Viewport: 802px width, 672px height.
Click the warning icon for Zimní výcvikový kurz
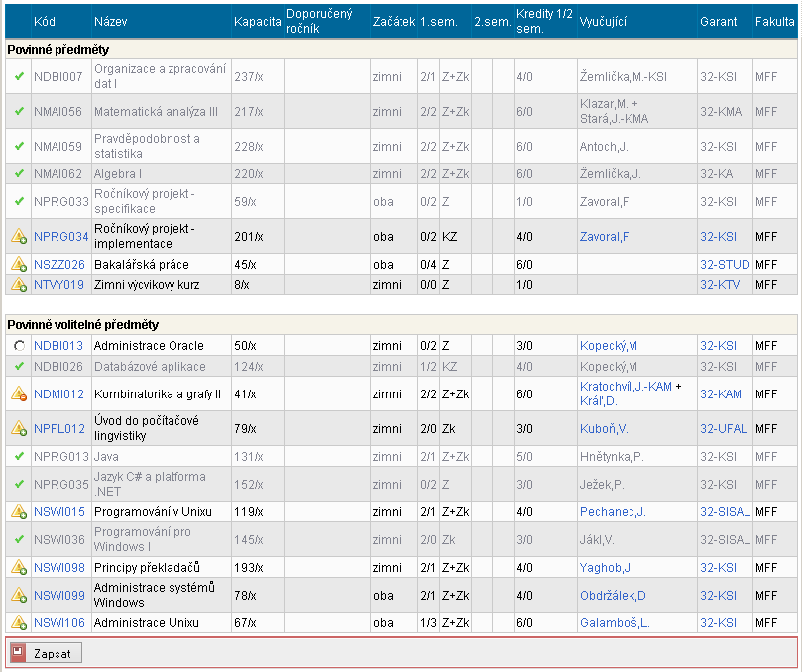point(18,285)
